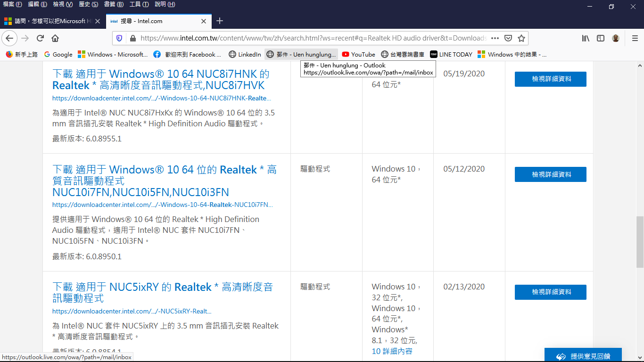Go back to the previous page
Image resolution: width=644 pixels, height=362 pixels.
pos(9,38)
